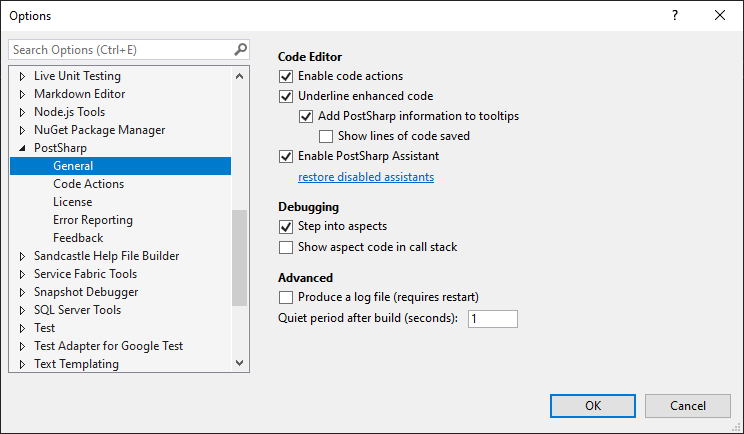Expand the Test node arrow
Screen dimensions: 744x434
click(22, 328)
